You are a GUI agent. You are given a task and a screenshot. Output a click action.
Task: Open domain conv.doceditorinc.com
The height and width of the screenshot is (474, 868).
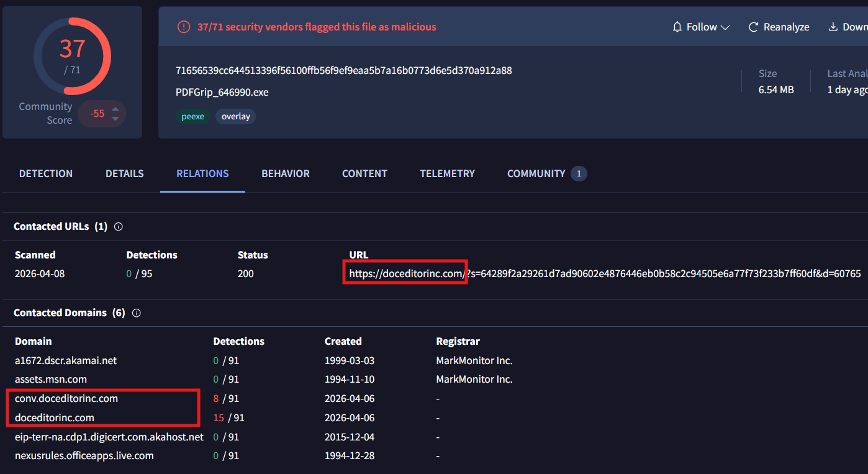[x=66, y=399]
